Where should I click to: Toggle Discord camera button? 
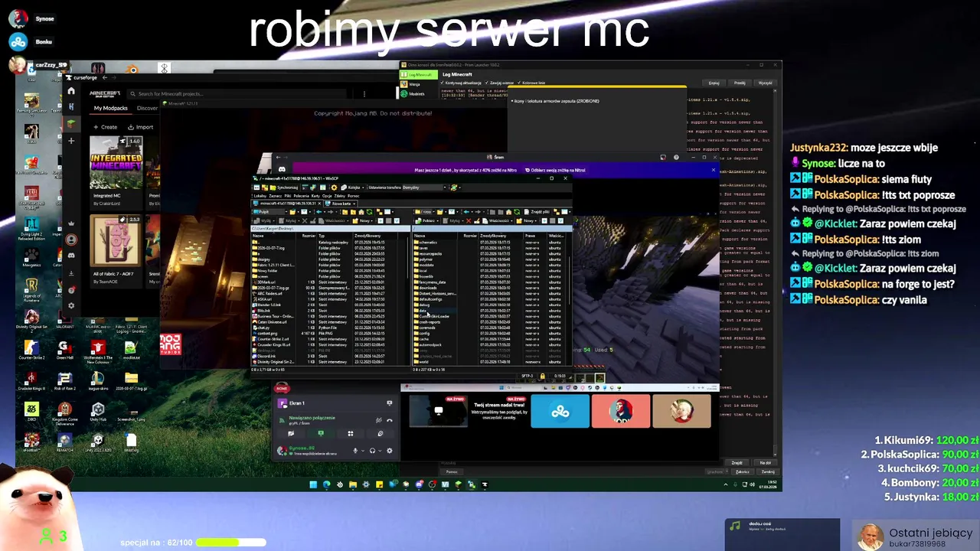pos(291,434)
